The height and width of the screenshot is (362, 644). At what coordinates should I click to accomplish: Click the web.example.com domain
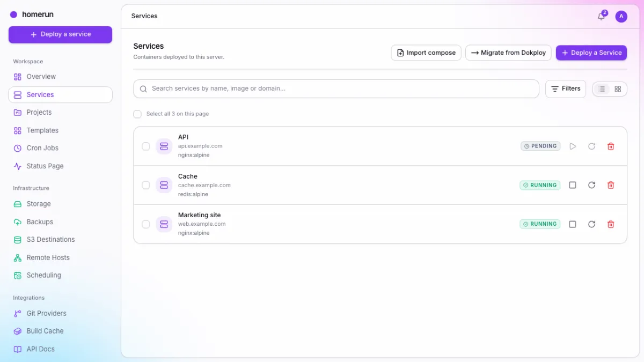(202, 224)
